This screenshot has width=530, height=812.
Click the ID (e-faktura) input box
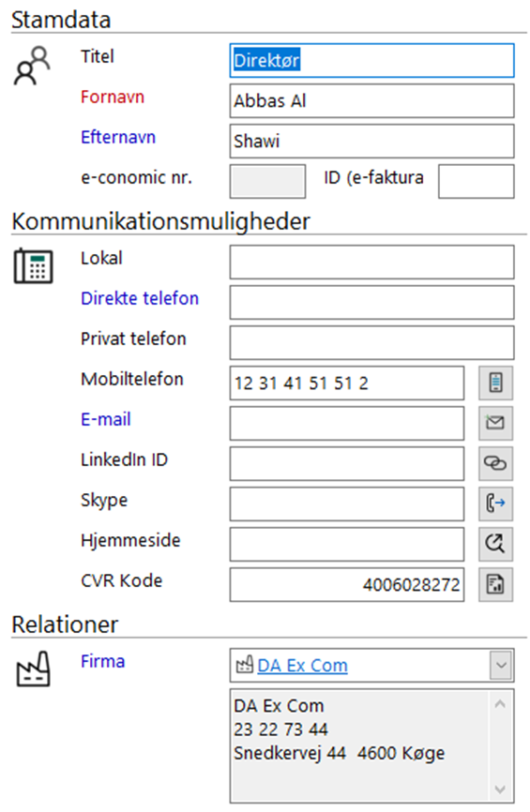click(477, 181)
